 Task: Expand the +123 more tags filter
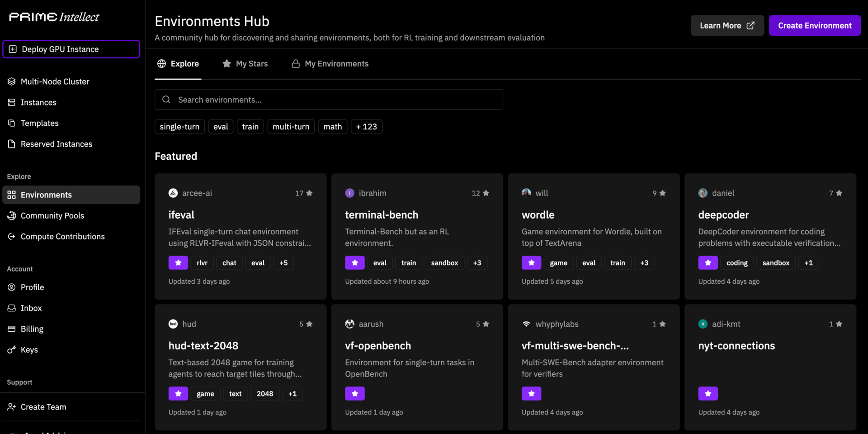367,126
